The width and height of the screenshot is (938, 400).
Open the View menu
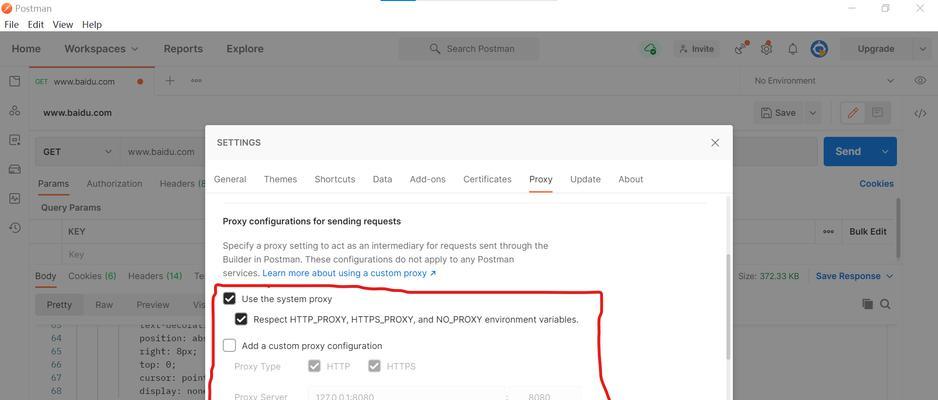coord(63,25)
